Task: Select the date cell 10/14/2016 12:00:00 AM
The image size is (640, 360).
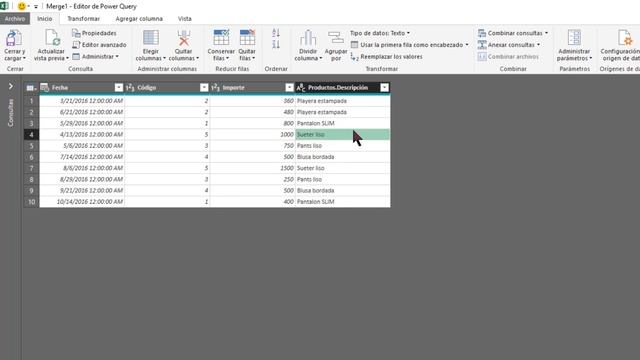Action: pyautogui.click(x=82, y=202)
